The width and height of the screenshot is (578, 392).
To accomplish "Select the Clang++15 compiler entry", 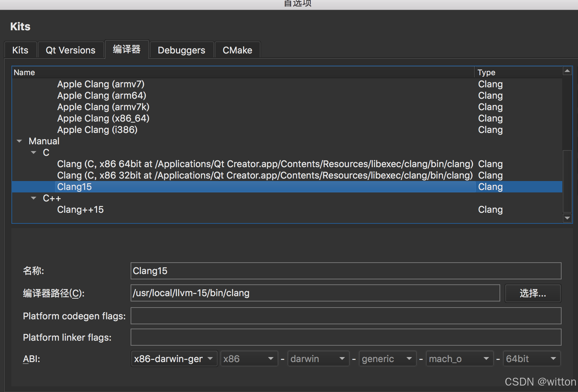I will (x=80, y=210).
